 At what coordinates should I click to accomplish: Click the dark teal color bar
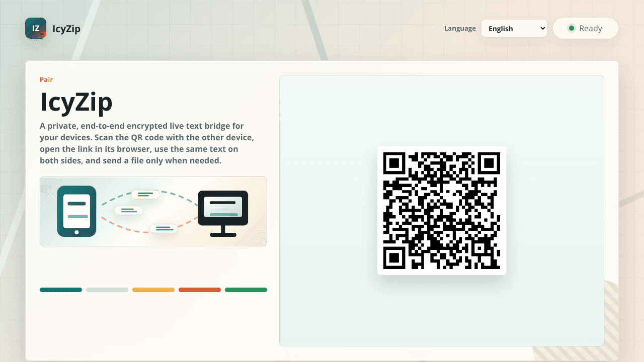tap(61, 290)
